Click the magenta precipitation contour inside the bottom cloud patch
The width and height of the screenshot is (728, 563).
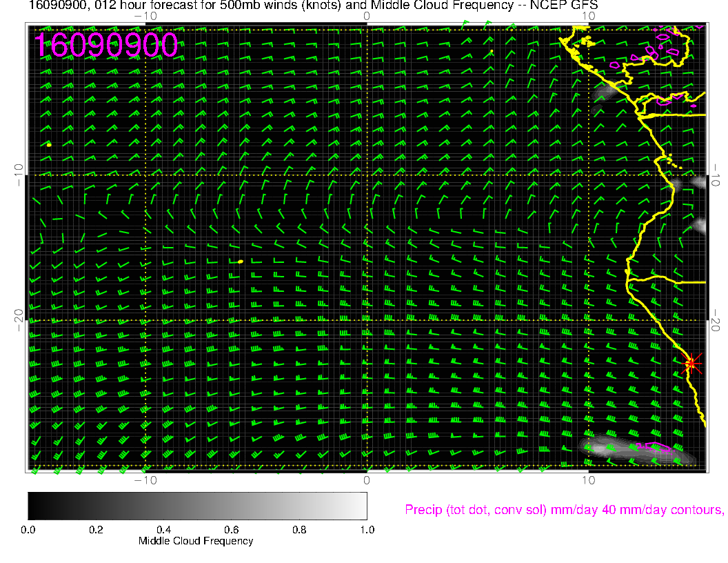[x=652, y=446]
